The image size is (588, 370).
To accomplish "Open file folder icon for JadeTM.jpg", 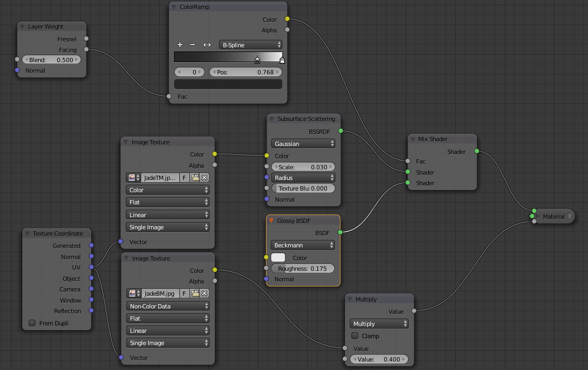I will (x=195, y=178).
